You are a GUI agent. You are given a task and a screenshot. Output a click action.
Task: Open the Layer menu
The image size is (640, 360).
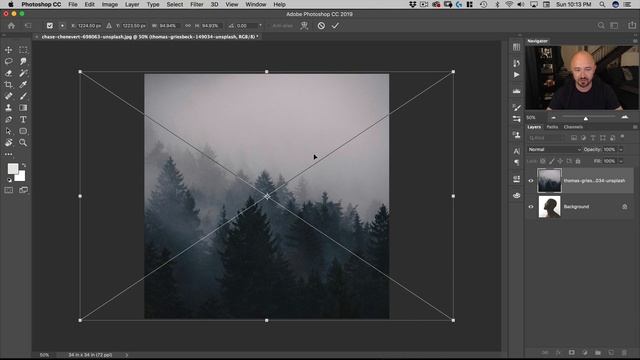pyautogui.click(x=132, y=4)
